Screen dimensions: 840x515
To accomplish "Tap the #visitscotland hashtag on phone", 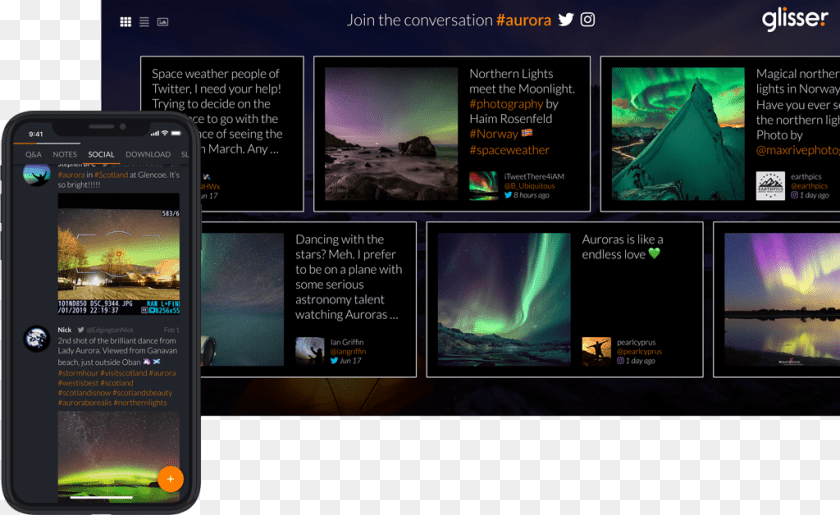I will [x=124, y=373].
